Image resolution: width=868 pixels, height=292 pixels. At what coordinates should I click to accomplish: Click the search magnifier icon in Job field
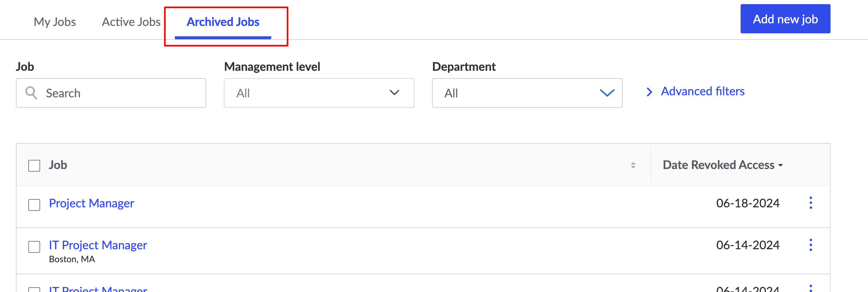point(31,93)
